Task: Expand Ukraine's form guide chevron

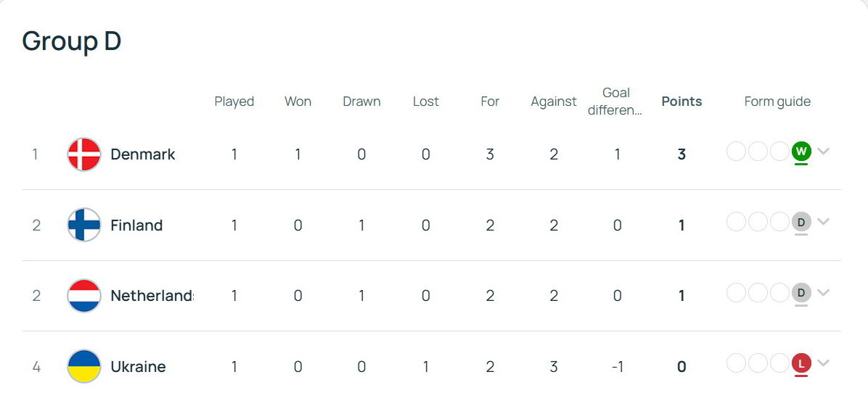Action: pos(824,363)
